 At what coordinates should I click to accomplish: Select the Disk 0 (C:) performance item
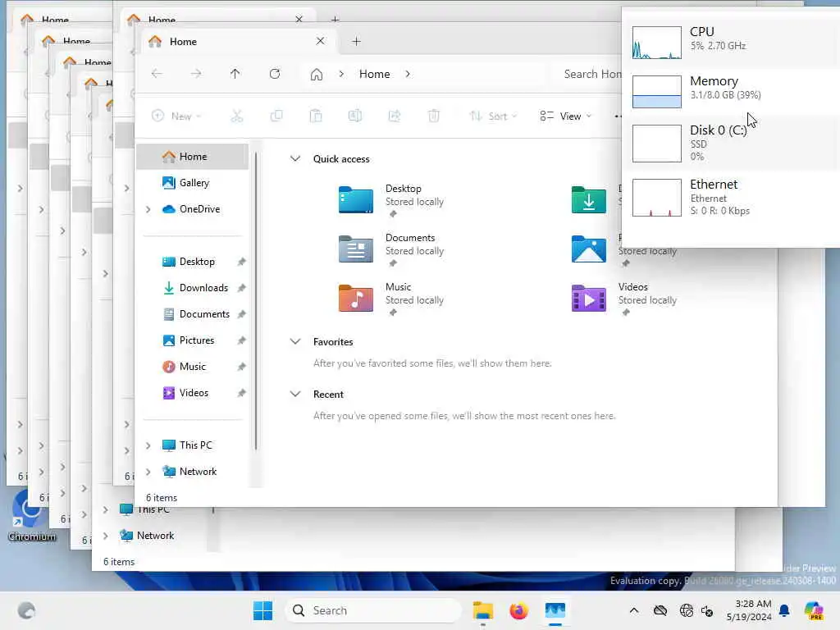pos(731,143)
